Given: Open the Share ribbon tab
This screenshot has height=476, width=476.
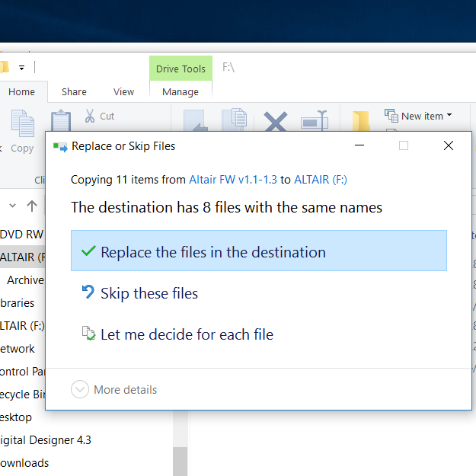Looking at the screenshot, I should click(74, 91).
